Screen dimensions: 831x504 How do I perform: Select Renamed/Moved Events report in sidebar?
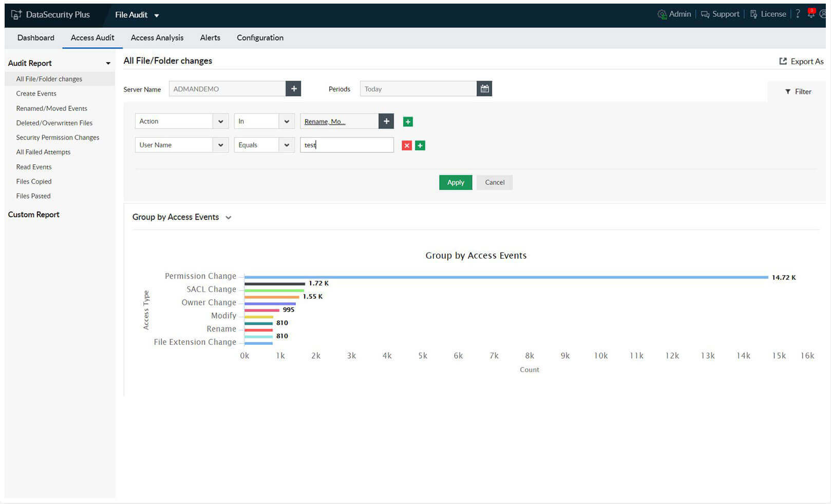(x=51, y=108)
